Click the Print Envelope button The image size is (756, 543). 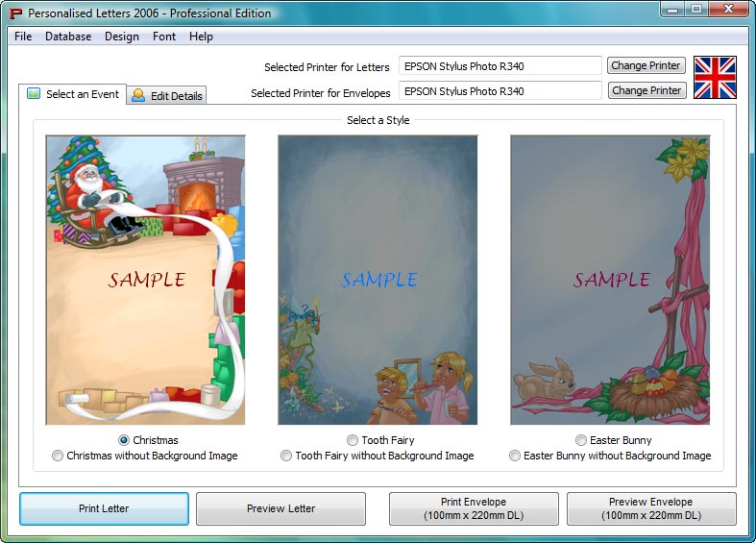(x=474, y=508)
